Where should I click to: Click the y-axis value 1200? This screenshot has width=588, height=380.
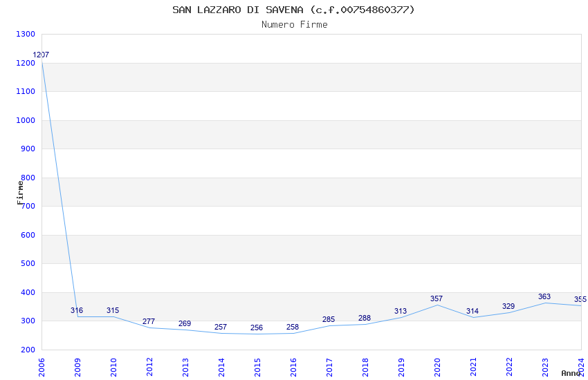coord(26,63)
